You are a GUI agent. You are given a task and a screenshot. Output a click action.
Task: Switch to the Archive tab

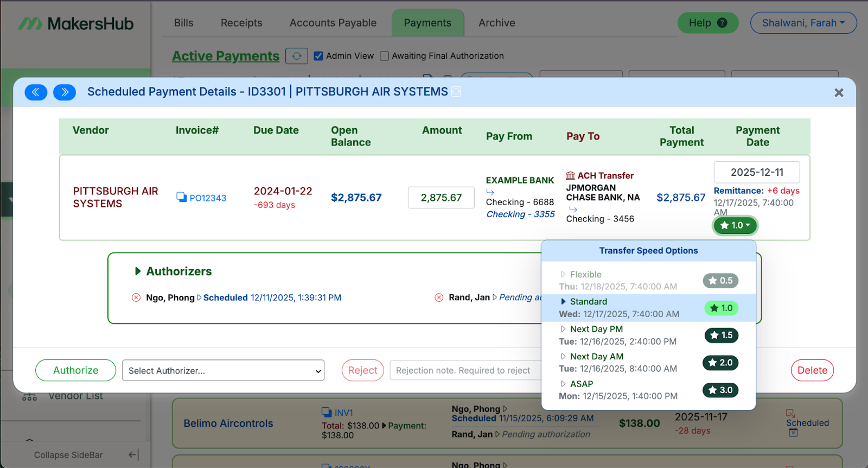(497, 23)
